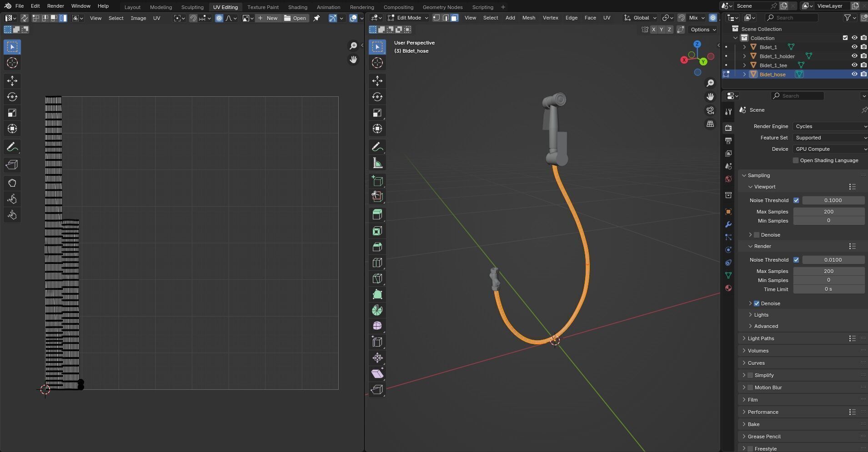Activate the Extrude Region tool
Screen dimensions: 868x452
tap(377, 215)
